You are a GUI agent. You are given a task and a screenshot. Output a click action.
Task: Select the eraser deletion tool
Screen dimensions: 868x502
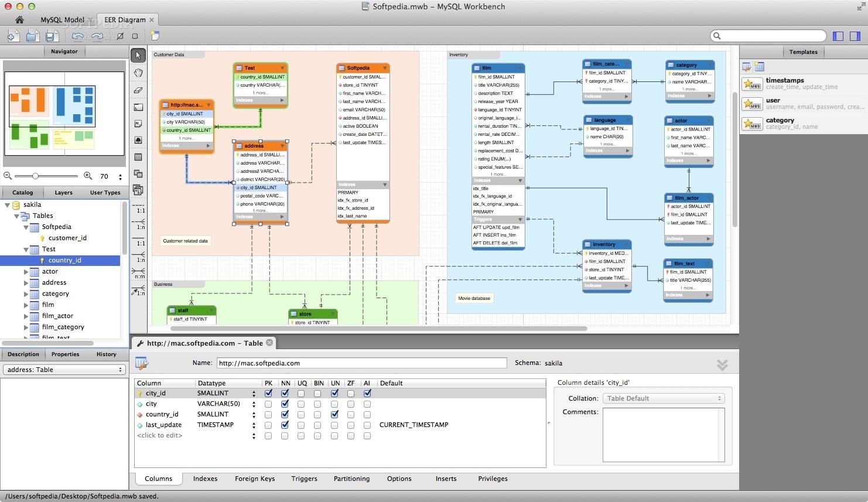click(x=138, y=90)
